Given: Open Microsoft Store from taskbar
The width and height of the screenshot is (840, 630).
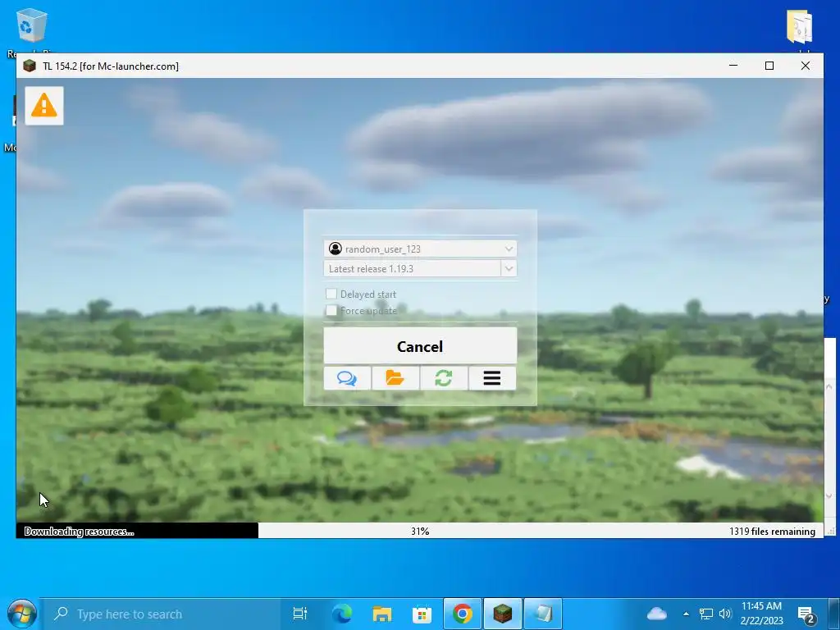Looking at the screenshot, I should click(422, 614).
